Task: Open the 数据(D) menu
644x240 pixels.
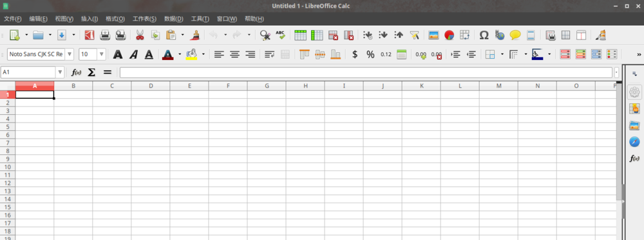Action: (x=174, y=19)
